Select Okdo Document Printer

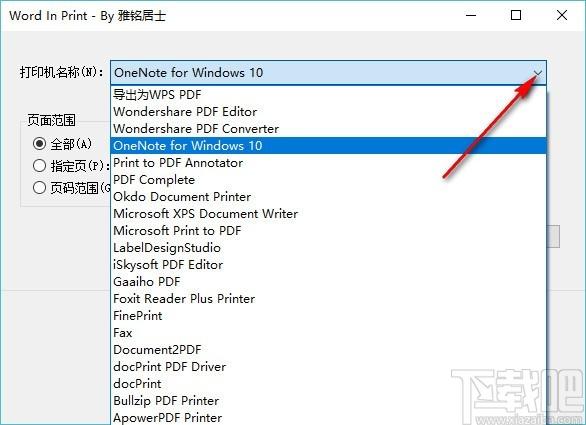(x=329, y=197)
